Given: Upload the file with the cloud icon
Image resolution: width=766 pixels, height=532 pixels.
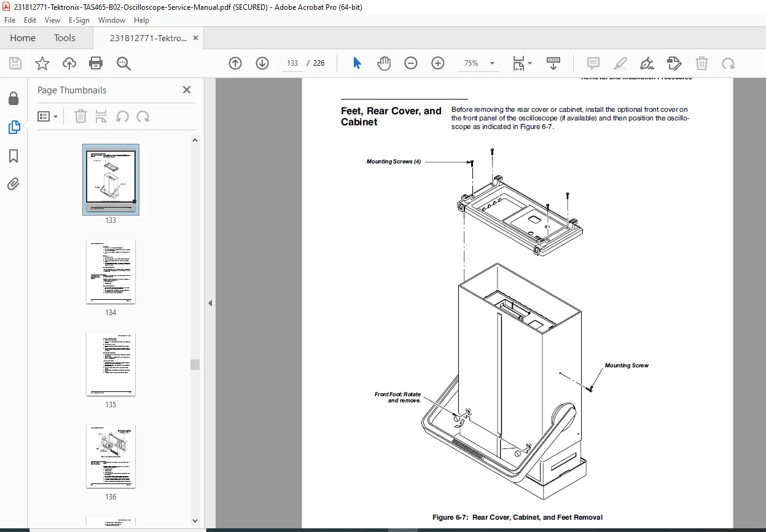Looking at the screenshot, I should pyautogui.click(x=69, y=63).
